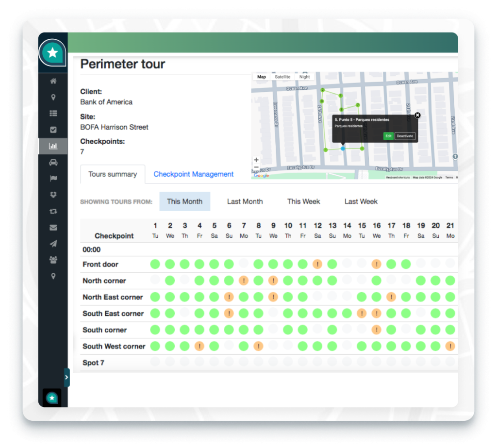Select the bar chart reports sidebar icon
The width and height of the screenshot is (497, 448).
click(x=53, y=146)
